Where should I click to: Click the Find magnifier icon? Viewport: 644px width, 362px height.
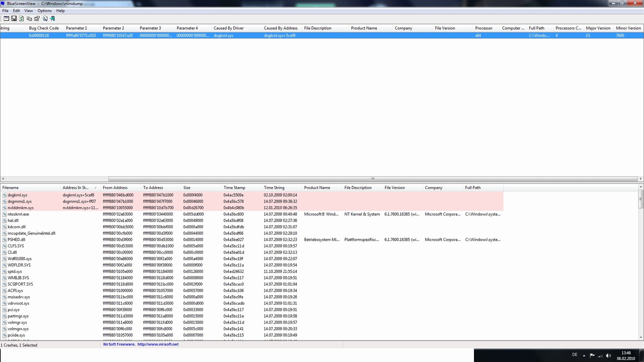tap(45, 18)
